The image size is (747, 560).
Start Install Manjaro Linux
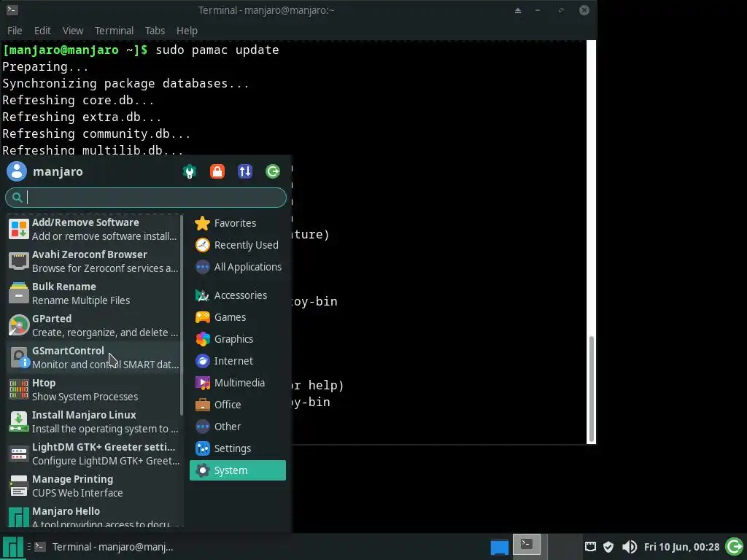94,421
